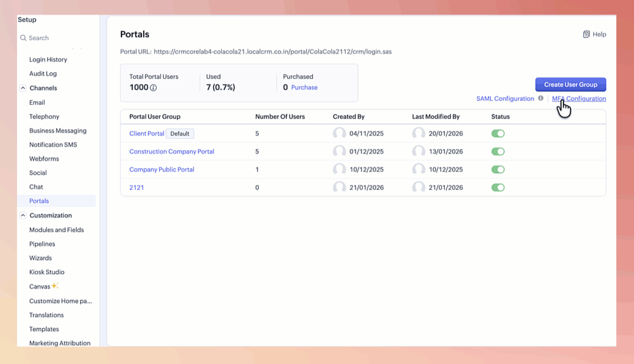
Task: Collapse the Customization section chevron
Action: coord(23,215)
